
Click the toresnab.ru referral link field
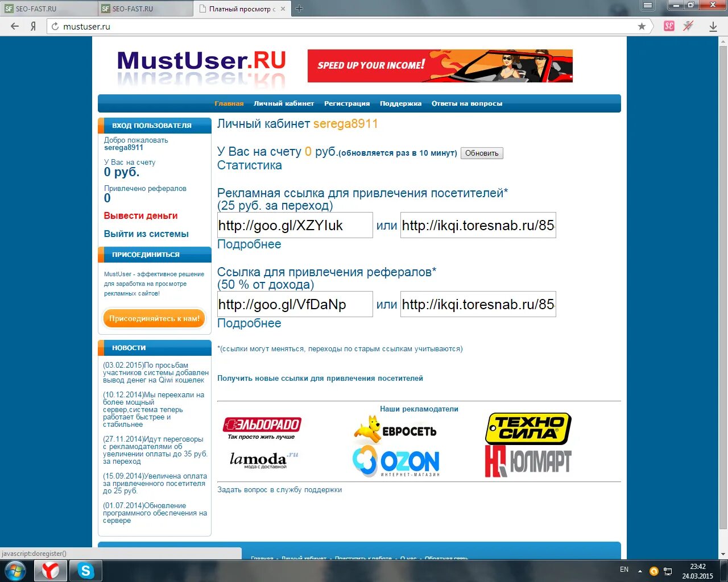(x=478, y=304)
